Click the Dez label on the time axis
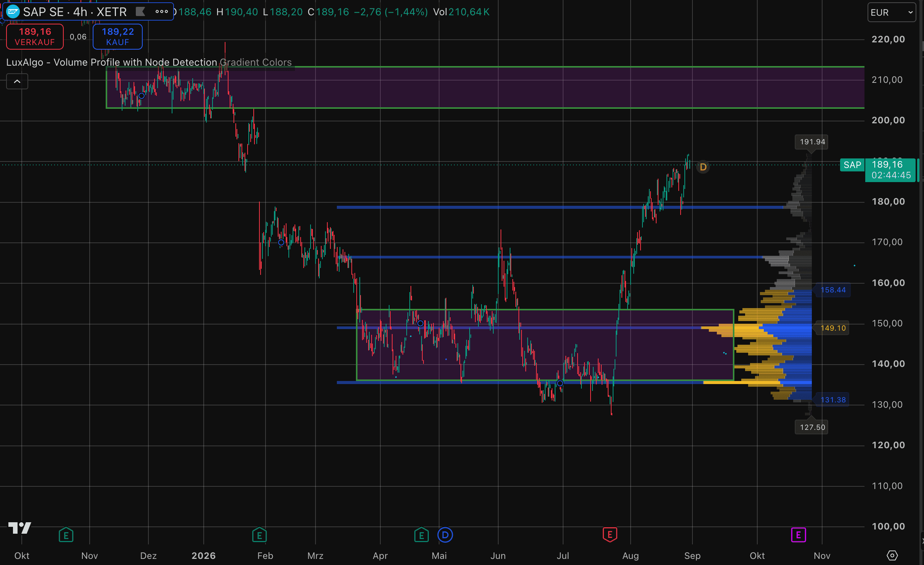Image resolution: width=924 pixels, height=565 pixels. 148,556
